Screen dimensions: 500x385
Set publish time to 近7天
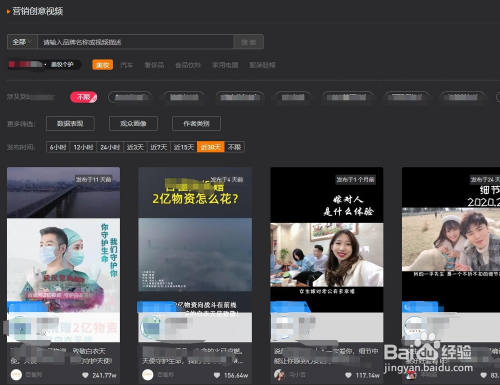pos(159,147)
